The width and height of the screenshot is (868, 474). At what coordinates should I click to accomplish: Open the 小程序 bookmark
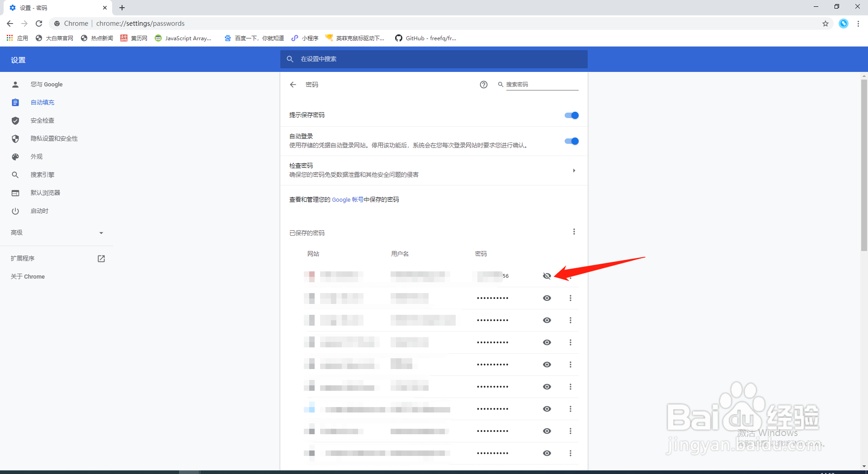[305, 38]
